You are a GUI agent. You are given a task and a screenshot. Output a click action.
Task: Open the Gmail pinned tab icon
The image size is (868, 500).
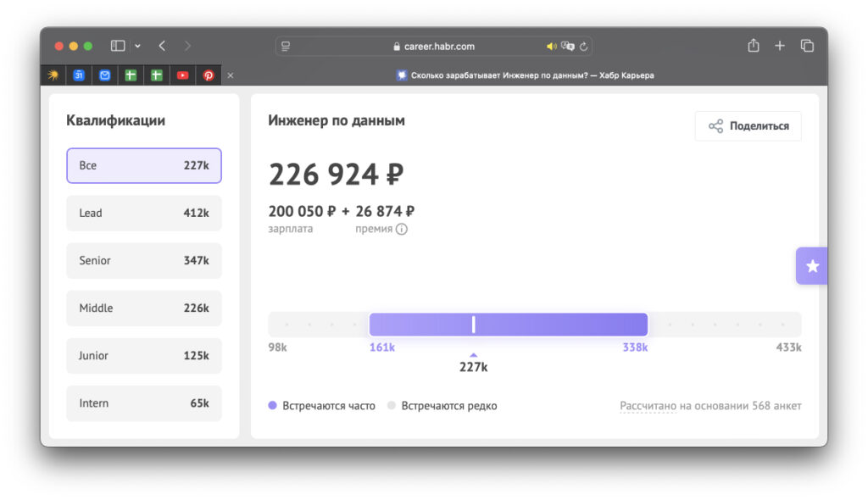click(104, 75)
